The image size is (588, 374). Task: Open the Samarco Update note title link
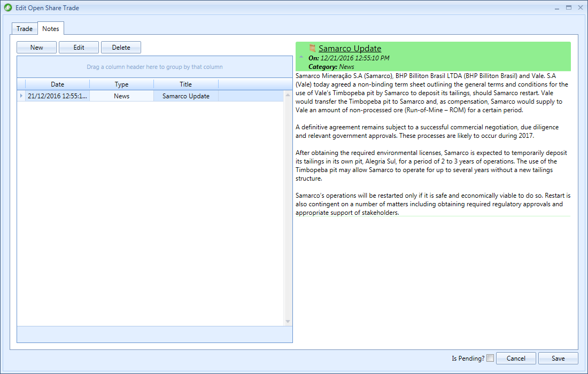click(350, 48)
